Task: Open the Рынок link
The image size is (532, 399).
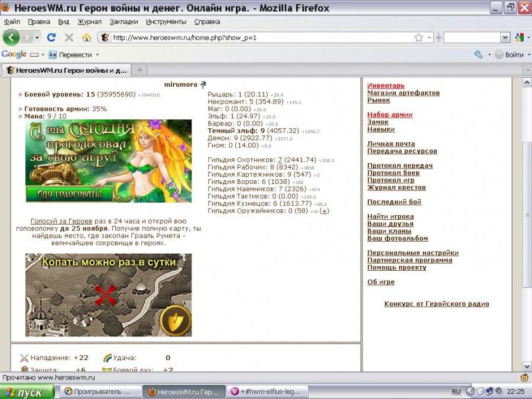Action: coord(379,100)
